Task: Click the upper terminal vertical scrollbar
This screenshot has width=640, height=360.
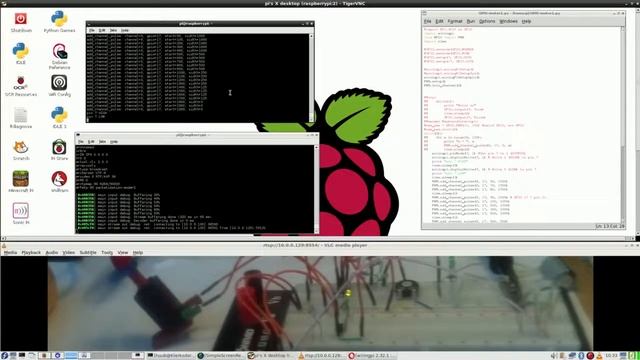Action: point(311,78)
